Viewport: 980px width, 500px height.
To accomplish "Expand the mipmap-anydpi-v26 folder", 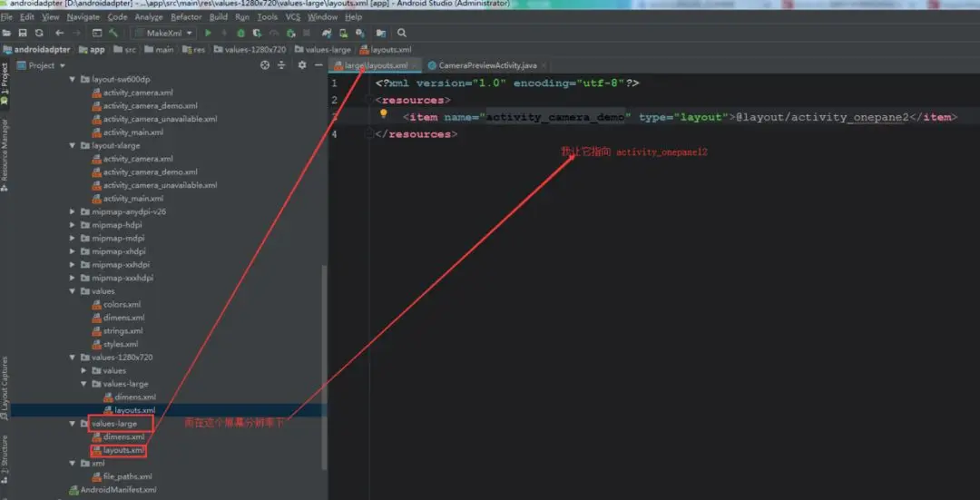I will tap(72, 211).
